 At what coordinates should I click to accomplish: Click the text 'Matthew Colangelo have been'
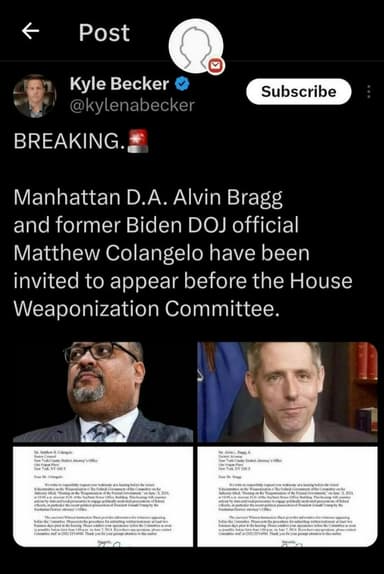[x=161, y=253]
